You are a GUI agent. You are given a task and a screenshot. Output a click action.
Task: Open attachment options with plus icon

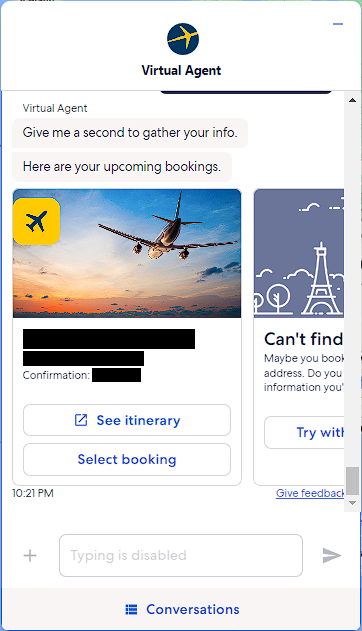click(x=30, y=556)
